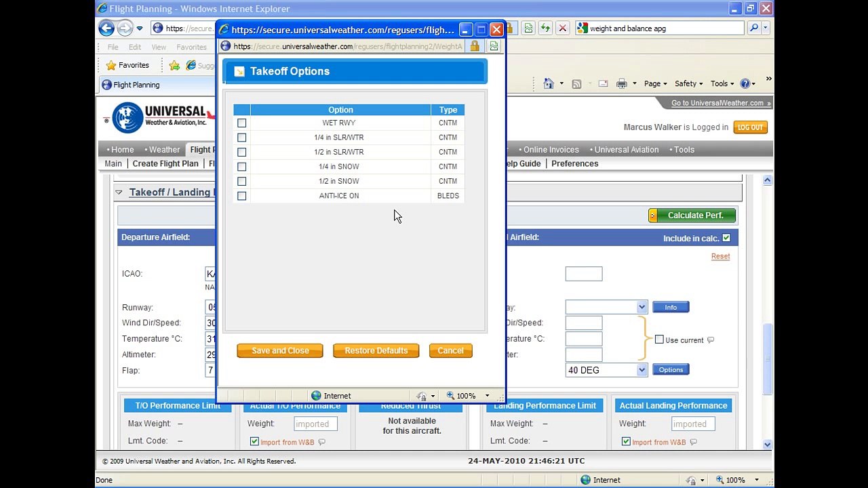
Task: Toggle the Use current checkbox
Action: 659,340
